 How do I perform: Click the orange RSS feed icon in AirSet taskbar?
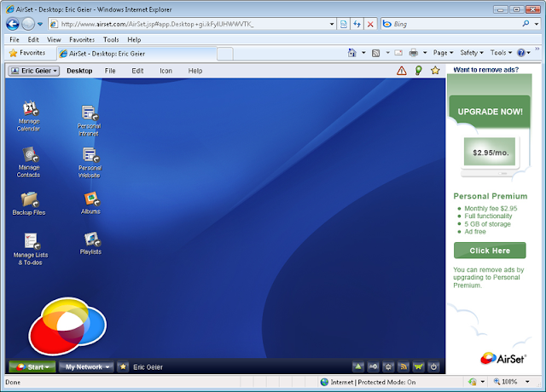point(404,366)
